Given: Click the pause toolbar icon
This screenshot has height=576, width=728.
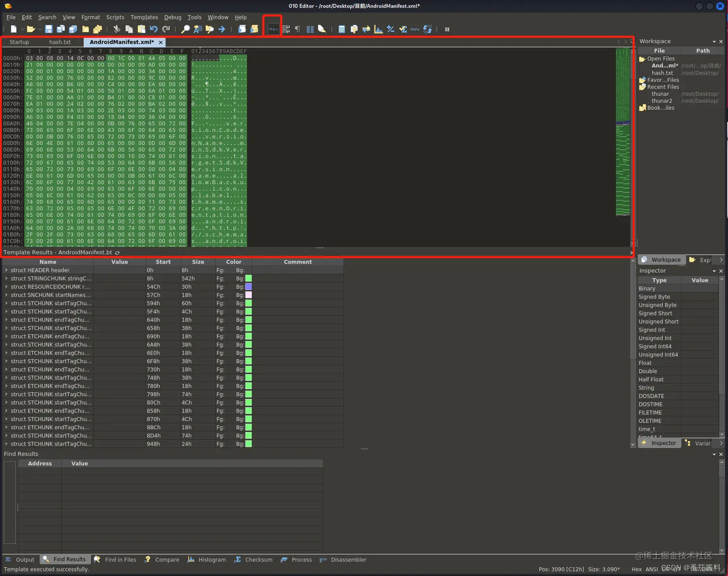Looking at the screenshot, I should point(447,29).
